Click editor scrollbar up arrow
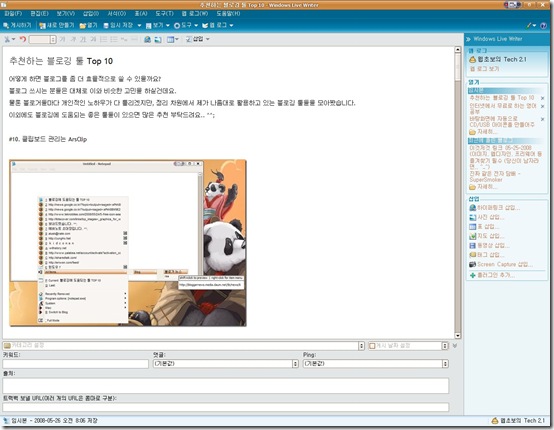Image resolution: width=554 pixels, height=430 pixels. coord(458,50)
